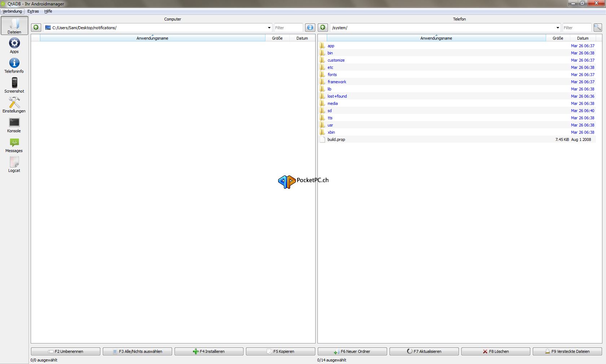
Task: Select the build.prop file
Action: (x=336, y=139)
